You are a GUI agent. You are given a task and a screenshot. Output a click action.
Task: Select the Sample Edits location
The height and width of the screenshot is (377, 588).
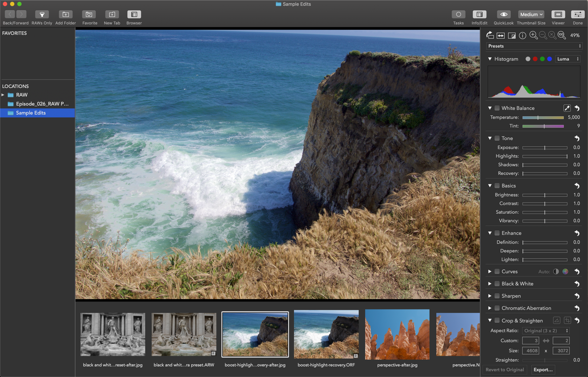[x=38, y=113]
